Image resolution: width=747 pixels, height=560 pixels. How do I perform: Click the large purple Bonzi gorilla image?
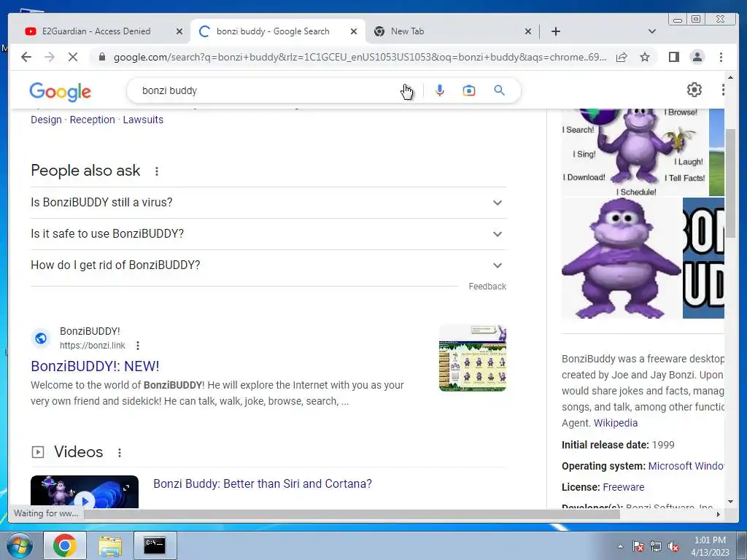point(622,258)
